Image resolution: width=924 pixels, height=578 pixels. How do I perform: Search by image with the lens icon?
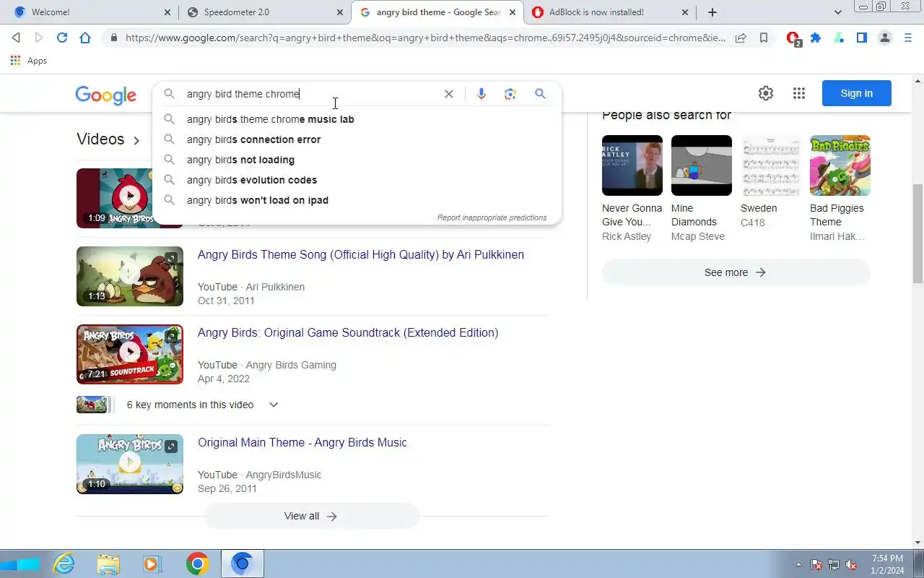510,94
